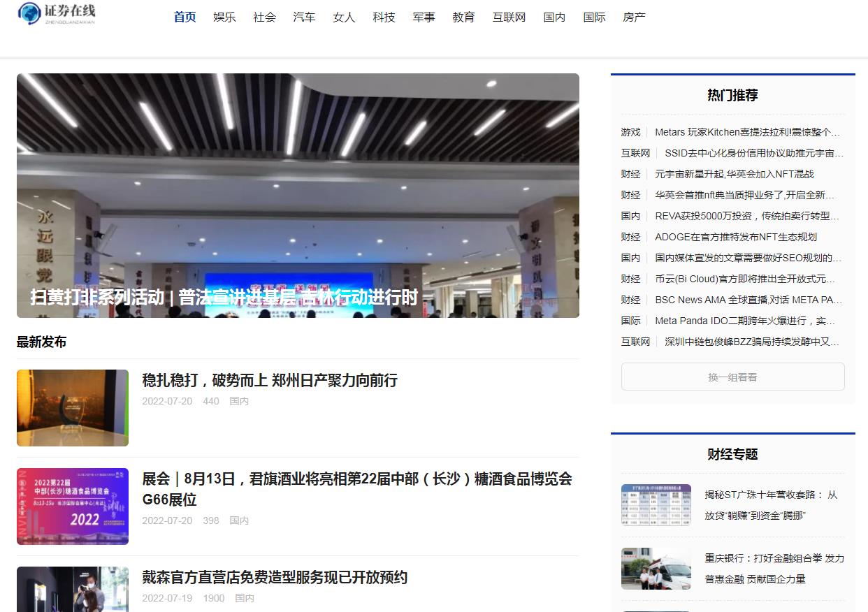Open the 女人 category
This screenshot has width=868, height=612.
click(x=345, y=17)
